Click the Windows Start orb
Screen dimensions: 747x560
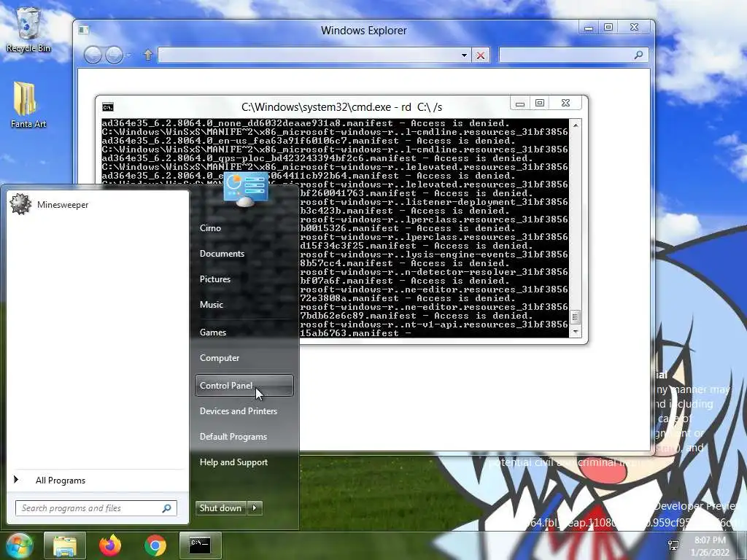click(x=18, y=545)
